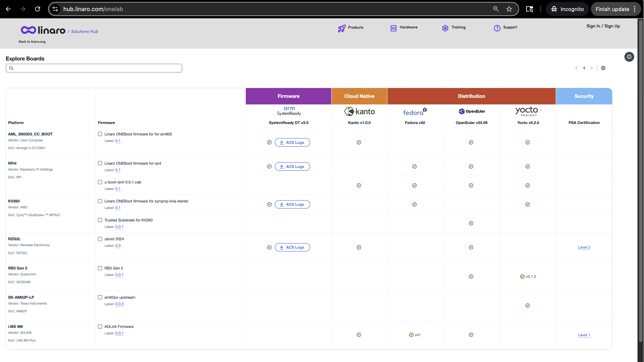
Task: Select the uboot 2024 checkbox
Action: tap(100, 239)
